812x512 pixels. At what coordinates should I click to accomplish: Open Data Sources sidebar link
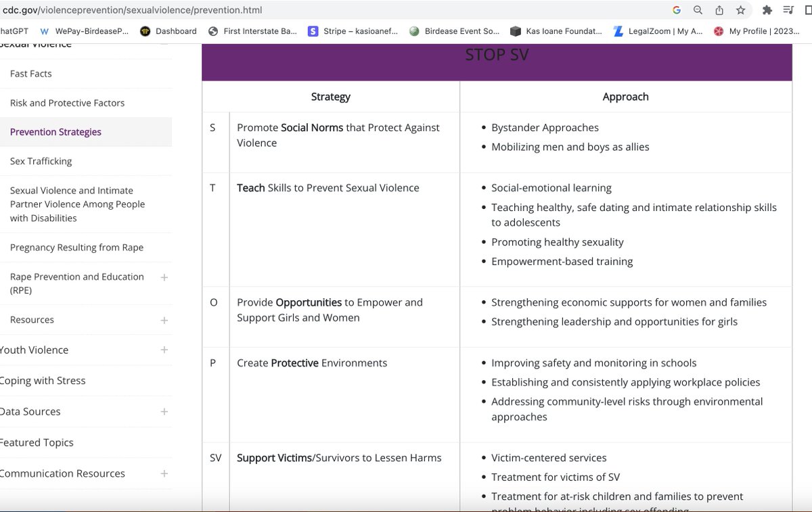tap(30, 411)
